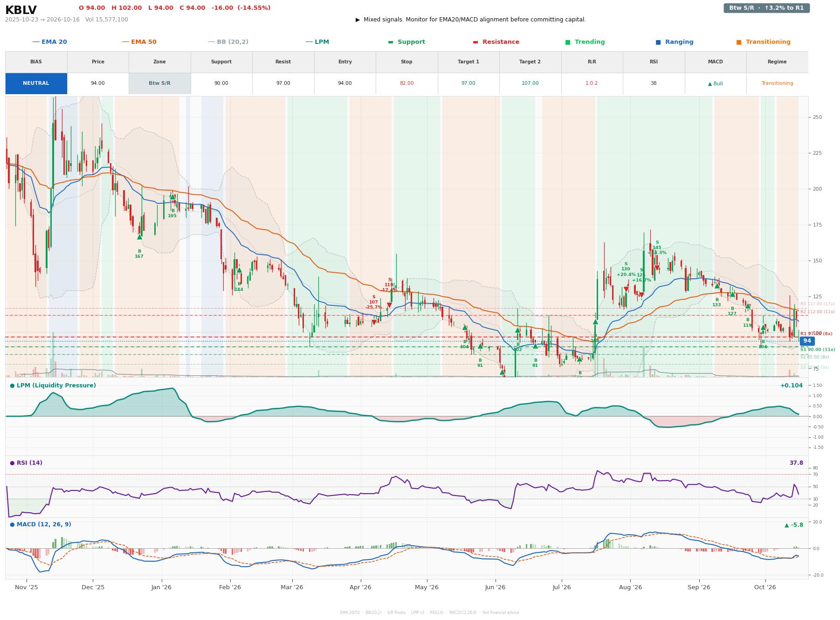This screenshot has width=840, height=620.
Task: Click the Stop value 82.00
Action: coord(406,83)
